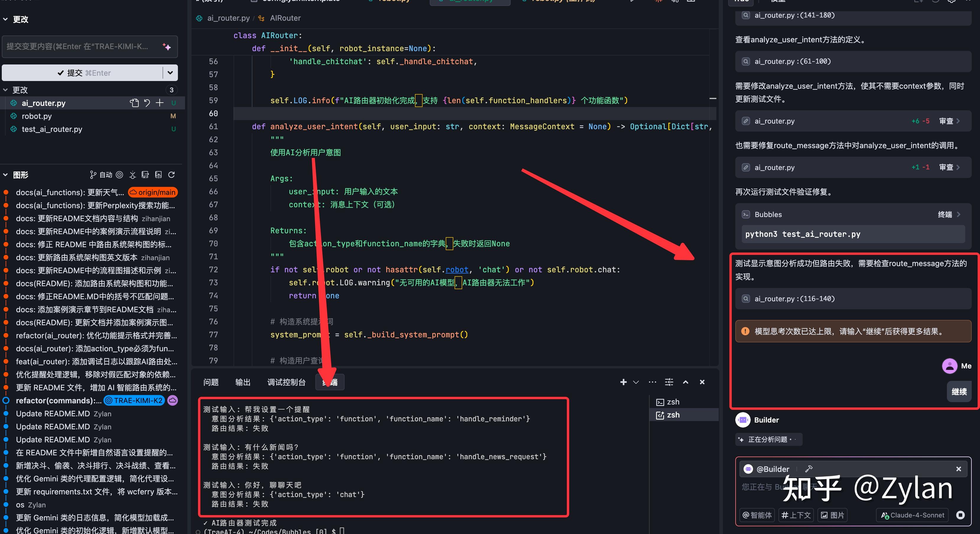
Task: Open the commit button dropdown arrow
Action: (x=170, y=73)
